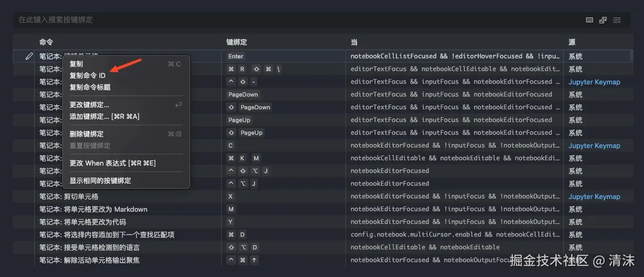644x277 pixels.
Task: Click 更改 When 表达式 menu item
Action: (113, 163)
